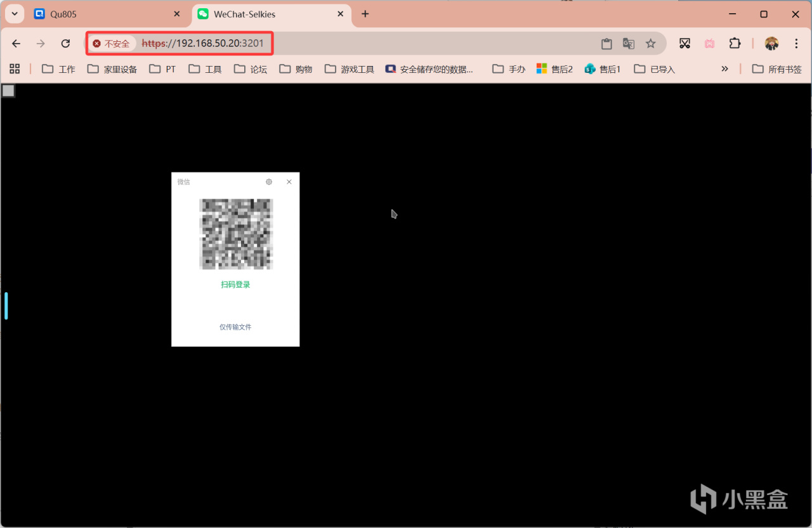The width and height of the screenshot is (812, 528).
Task: Open the tab search dropdown arrow
Action: pos(14,14)
